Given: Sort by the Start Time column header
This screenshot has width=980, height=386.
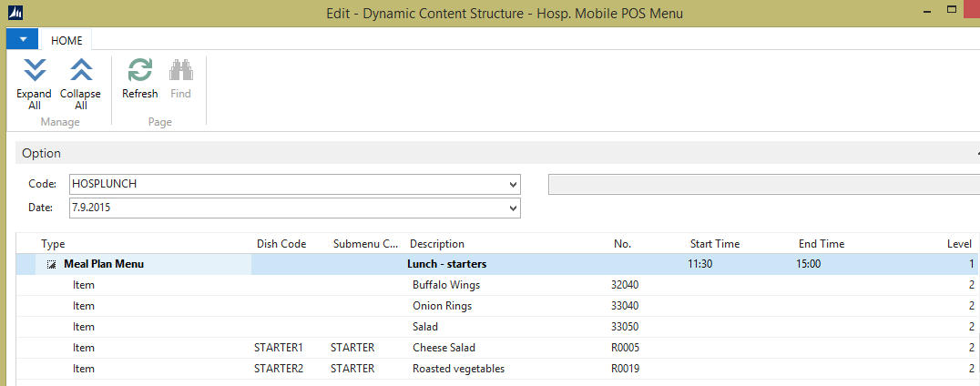Looking at the screenshot, I should point(715,244).
